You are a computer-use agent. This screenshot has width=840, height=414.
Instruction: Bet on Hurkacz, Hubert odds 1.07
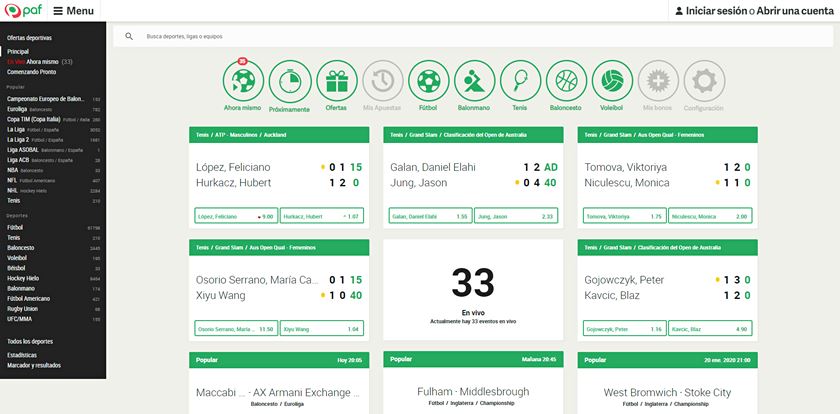(320, 216)
